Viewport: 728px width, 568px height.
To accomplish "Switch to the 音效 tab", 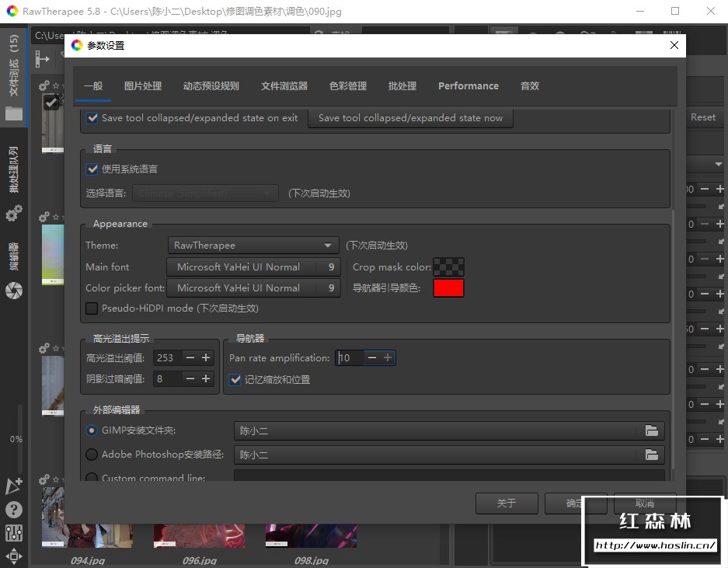I will pyautogui.click(x=529, y=86).
